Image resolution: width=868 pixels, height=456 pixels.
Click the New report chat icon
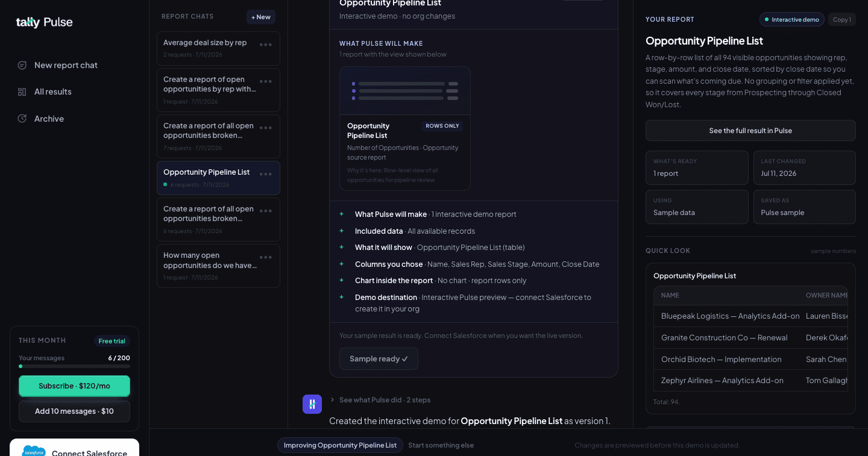(22, 65)
